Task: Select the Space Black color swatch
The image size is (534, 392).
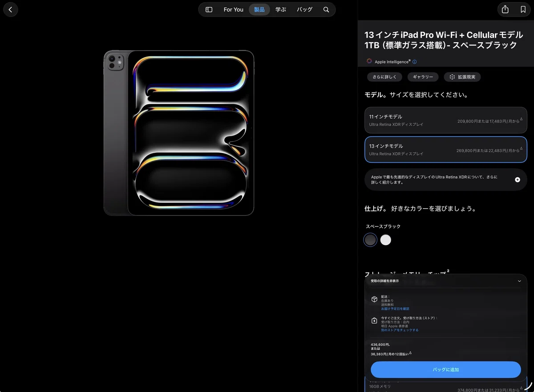Action: 370,240
